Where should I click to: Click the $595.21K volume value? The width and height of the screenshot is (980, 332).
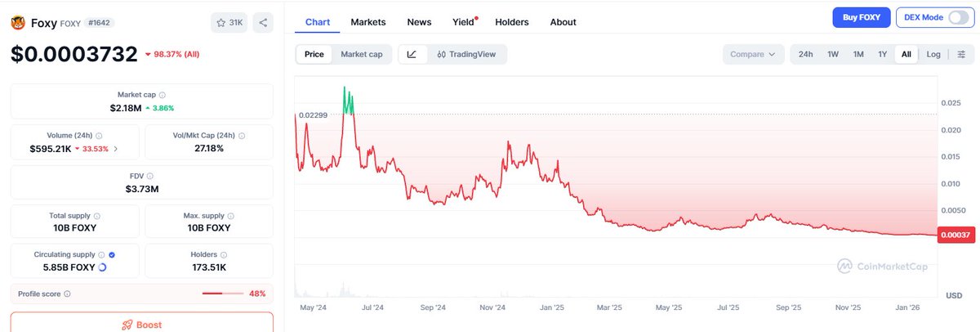[50, 149]
